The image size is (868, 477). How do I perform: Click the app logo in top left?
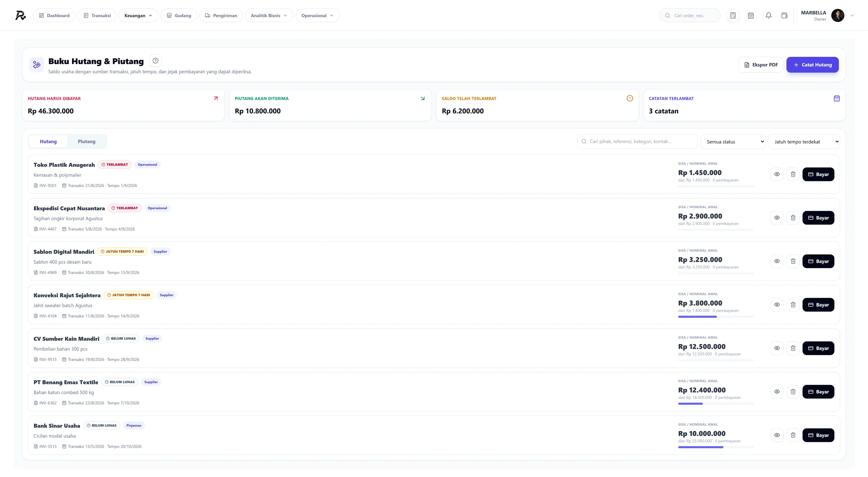coord(21,15)
